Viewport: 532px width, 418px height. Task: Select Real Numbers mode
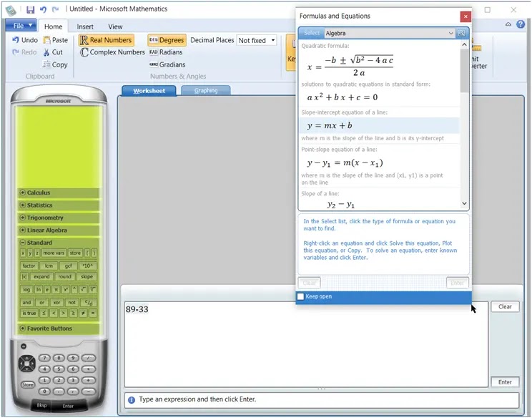pos(107,40)
